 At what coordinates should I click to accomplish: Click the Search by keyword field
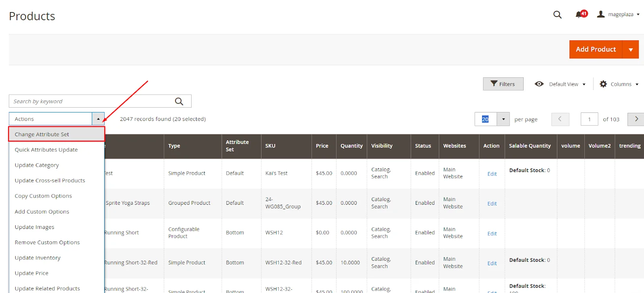coord(91,102)
